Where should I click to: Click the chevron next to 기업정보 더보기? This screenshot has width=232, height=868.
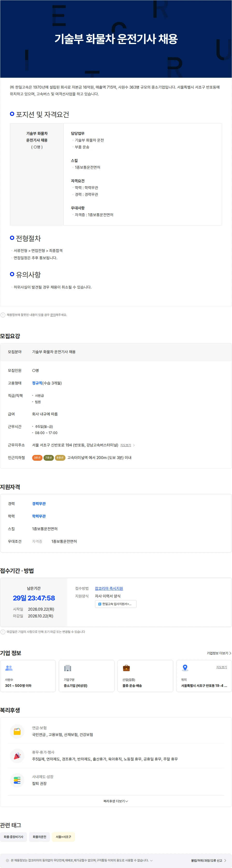(x=230, y=653)
